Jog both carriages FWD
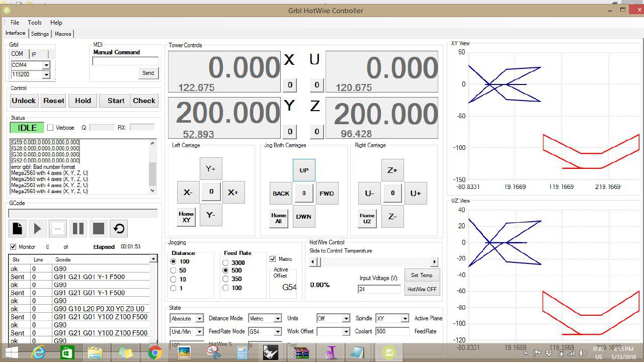Image resolution: width=644 pixels, height=362 pixels. pyautogui.click(x=327, y=193)
